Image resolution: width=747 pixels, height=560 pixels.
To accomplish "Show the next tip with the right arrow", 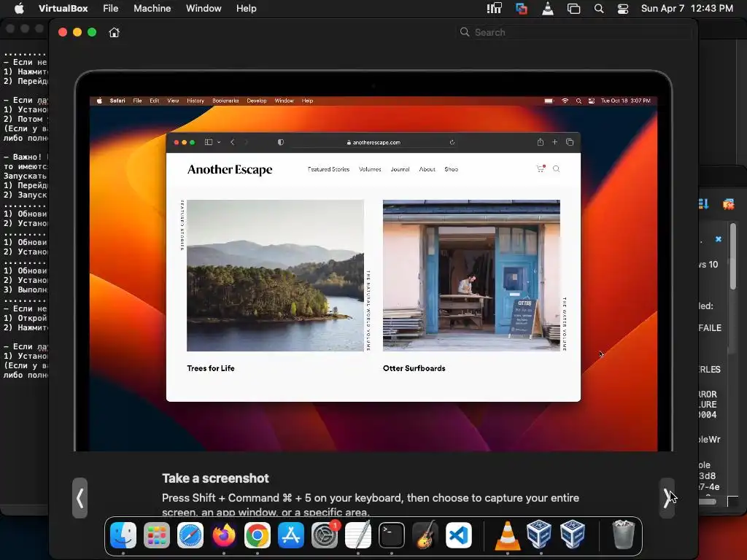I will [x=667, y=498].
